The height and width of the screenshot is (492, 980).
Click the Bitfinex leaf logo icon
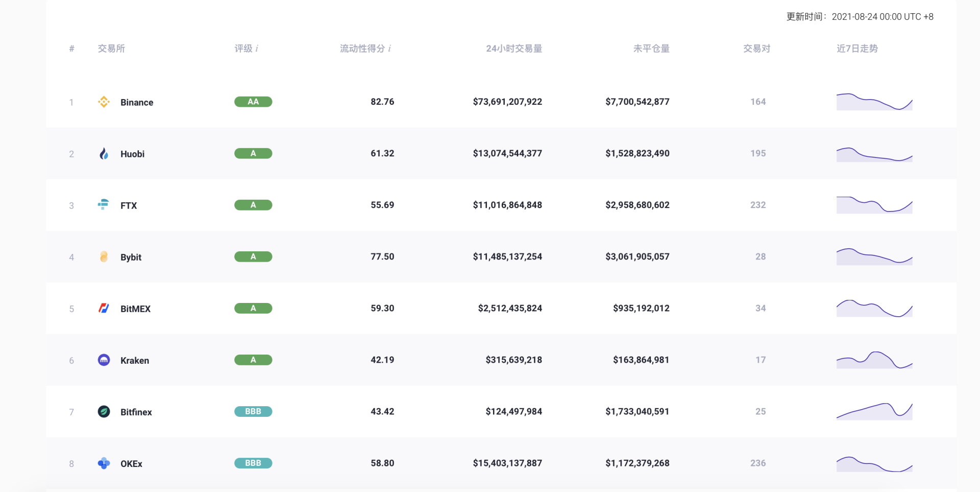coord(104,411)
